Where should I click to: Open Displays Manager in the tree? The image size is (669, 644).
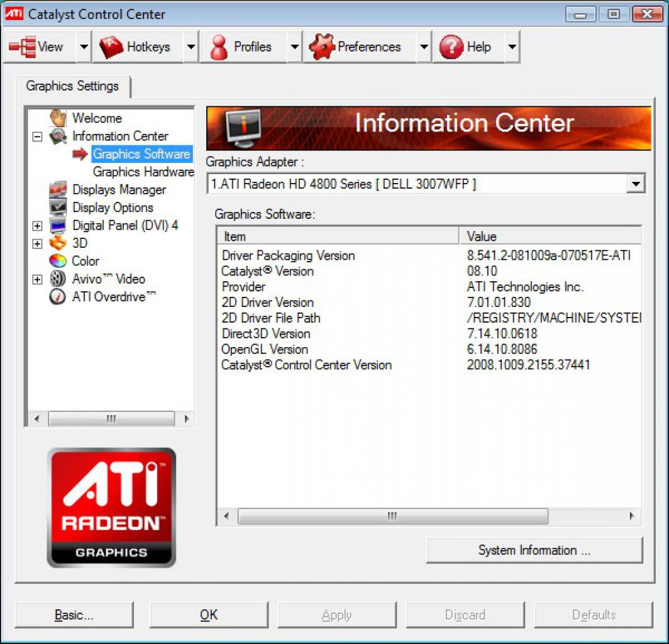(119, 190)
